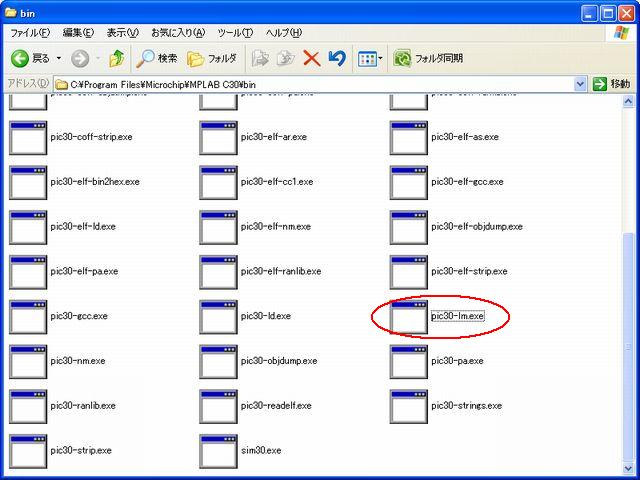Open the Favorites (お気に入り) menu
640x480 pixels.
click(178, 33)
